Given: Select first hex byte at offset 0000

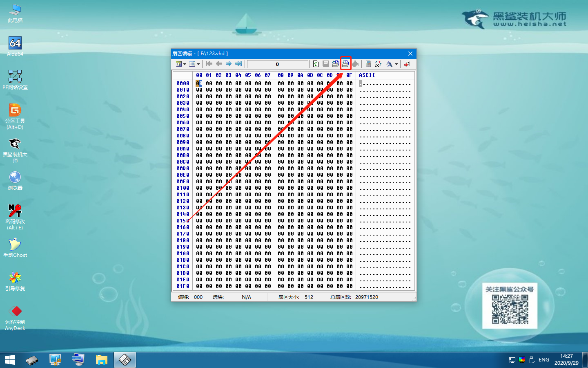Looking at the screenshot, I should pos(199,83).
